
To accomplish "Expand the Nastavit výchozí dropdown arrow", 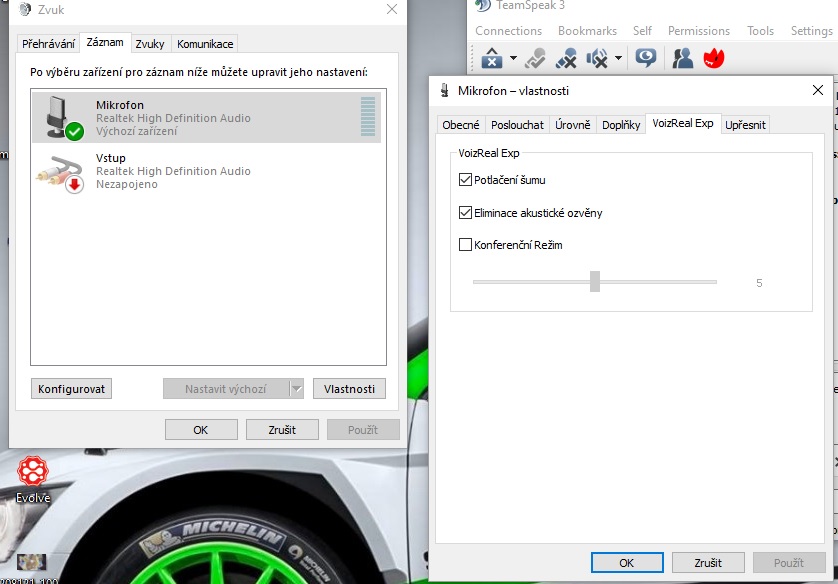I will [297, 388].
